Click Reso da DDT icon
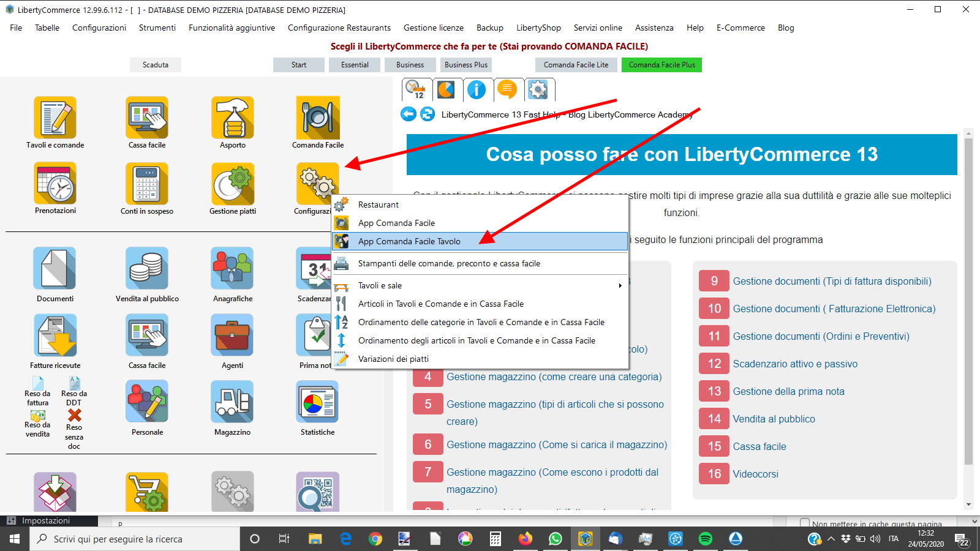980x551 pixels. 74,383
